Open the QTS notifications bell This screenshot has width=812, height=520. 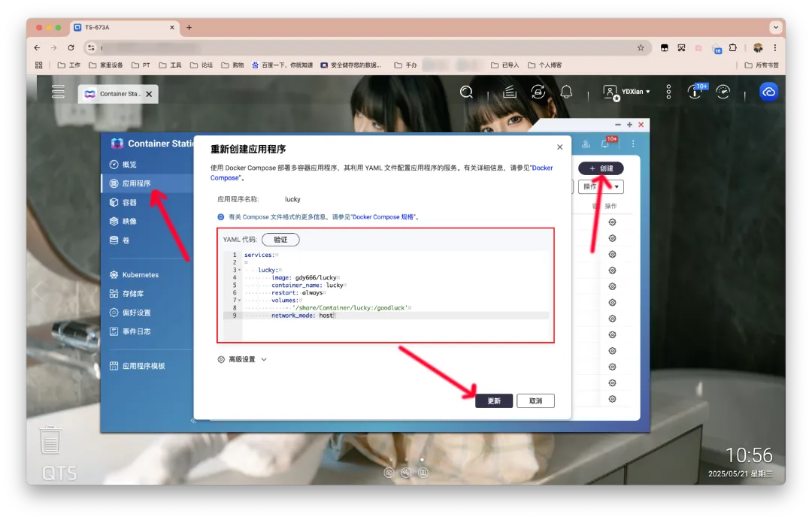pos(566,92)
